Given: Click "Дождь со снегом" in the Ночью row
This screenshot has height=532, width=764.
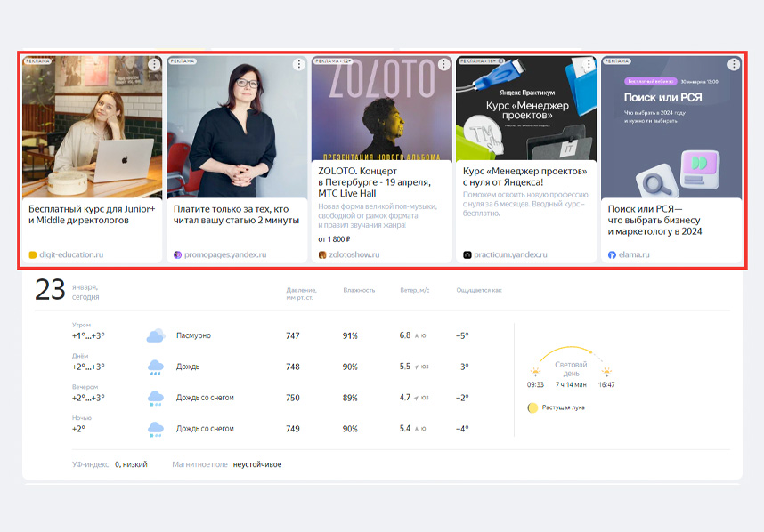Looking at the screenshot, I should [x=205, y=429].
